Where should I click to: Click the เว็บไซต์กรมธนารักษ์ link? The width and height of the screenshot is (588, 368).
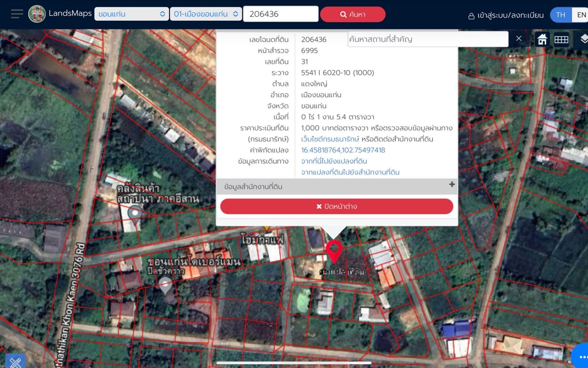(330, 139)
